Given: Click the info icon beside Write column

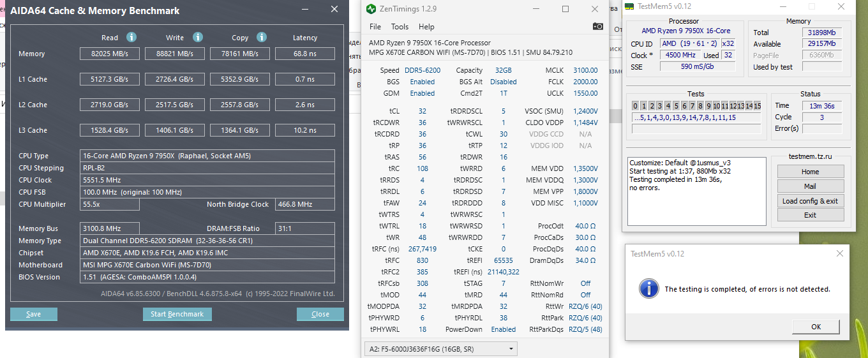Looking at the screenshot, I should point(198,37).
